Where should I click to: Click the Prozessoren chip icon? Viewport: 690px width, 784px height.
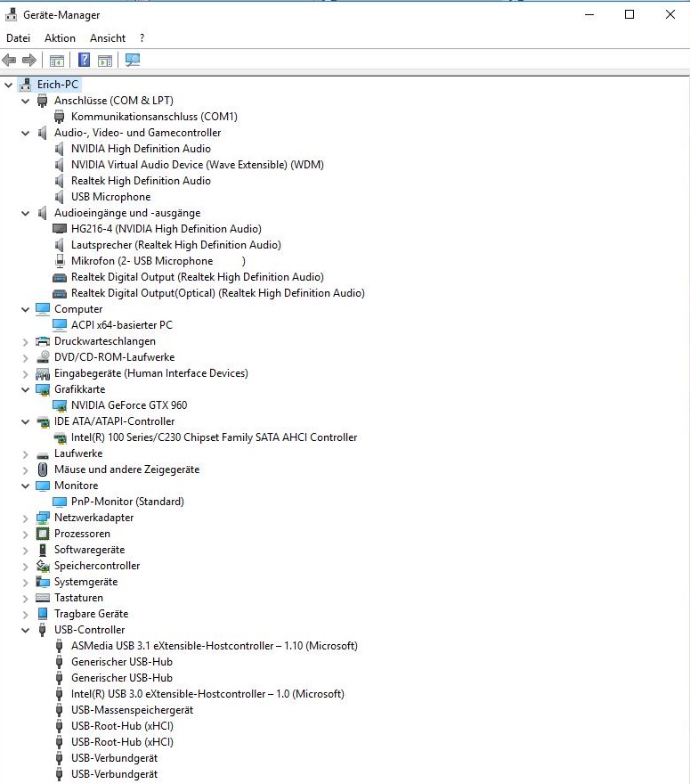[x=43, y=534]
